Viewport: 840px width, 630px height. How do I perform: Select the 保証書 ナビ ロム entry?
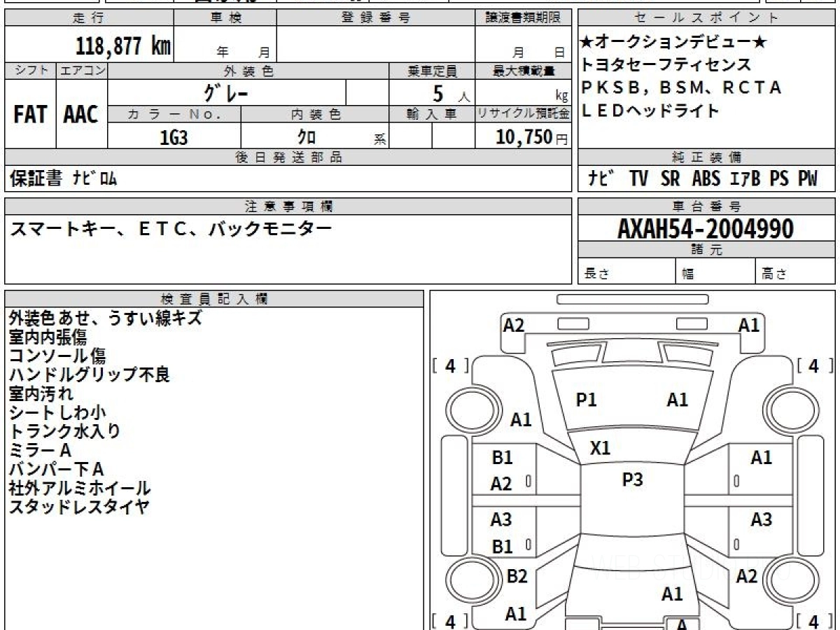click(63, 179)
